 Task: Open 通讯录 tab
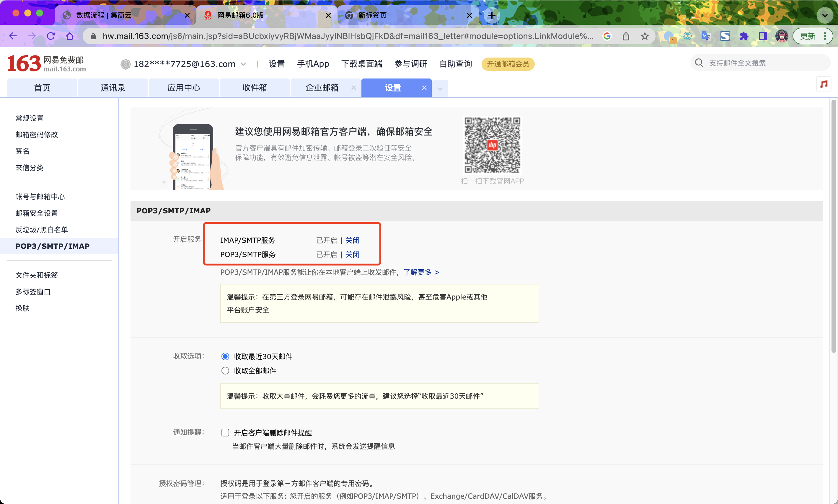tap(113, 88)
